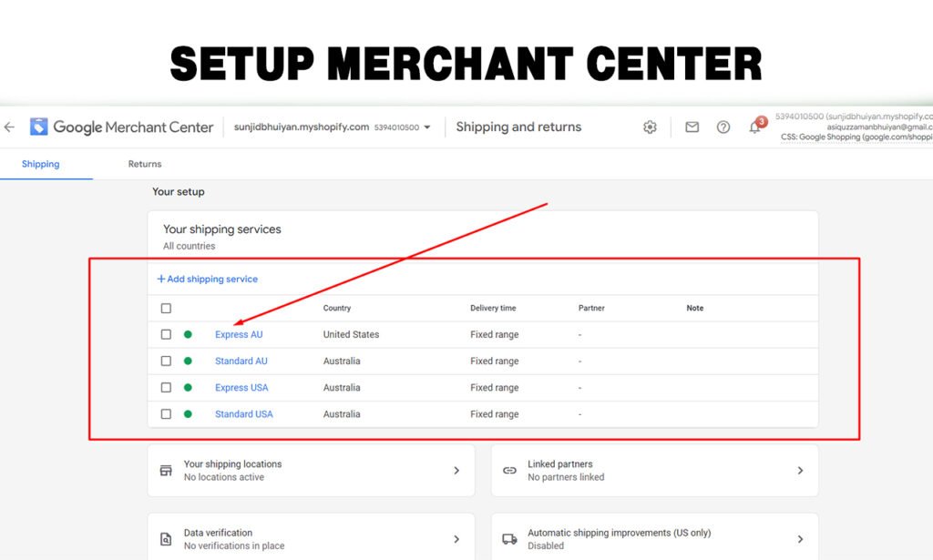Click the Automatic shipping improvements truck icon
This screenshot has width=933, height=560.
point(509,539)
